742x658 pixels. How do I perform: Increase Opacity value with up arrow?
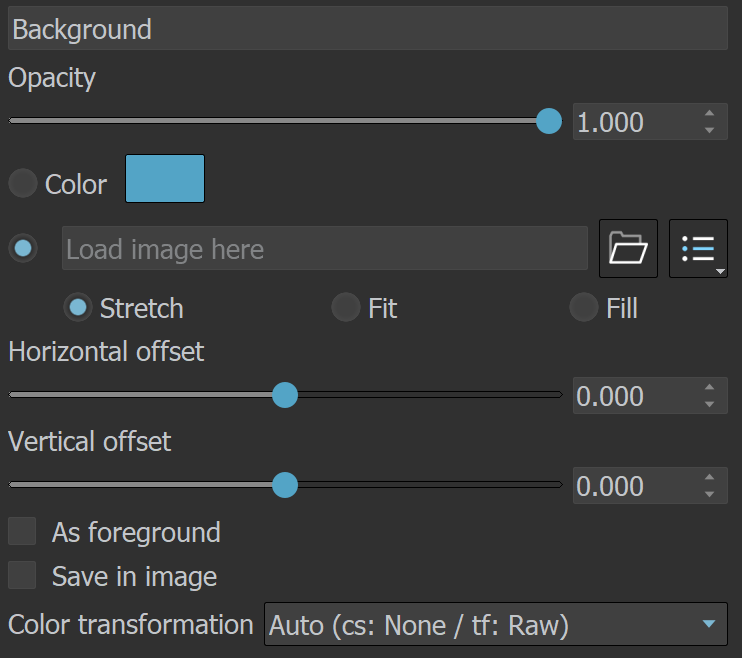[709, 113]
